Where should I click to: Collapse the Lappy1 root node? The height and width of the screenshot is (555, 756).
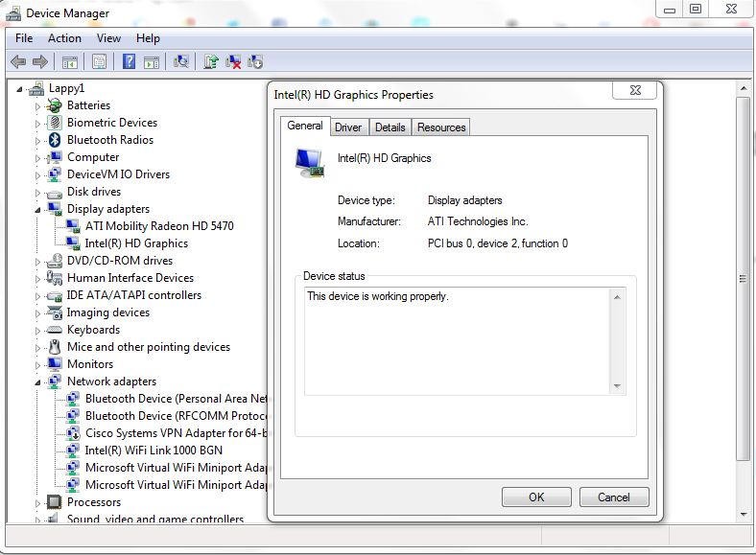19,89
